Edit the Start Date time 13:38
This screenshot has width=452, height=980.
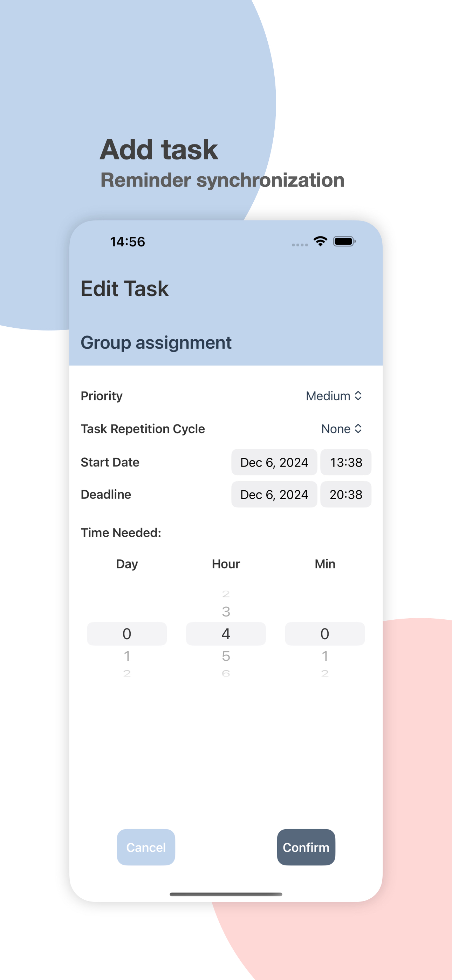pos(345,462)
